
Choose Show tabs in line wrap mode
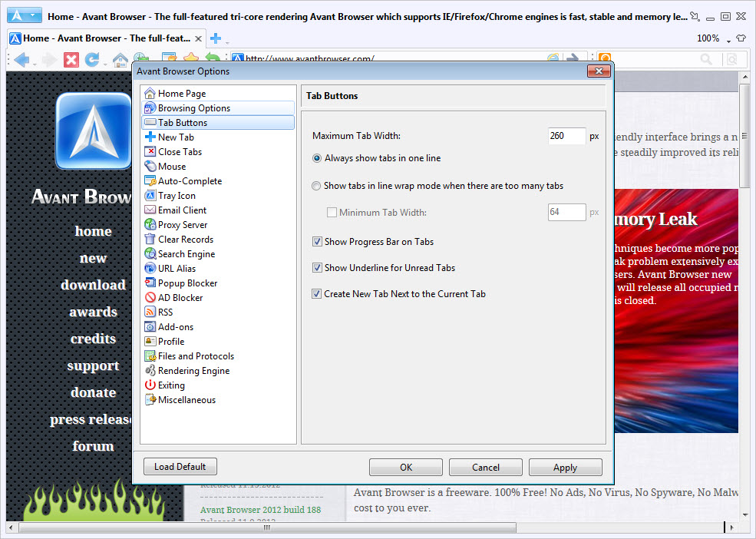click(x=317, y=186)
